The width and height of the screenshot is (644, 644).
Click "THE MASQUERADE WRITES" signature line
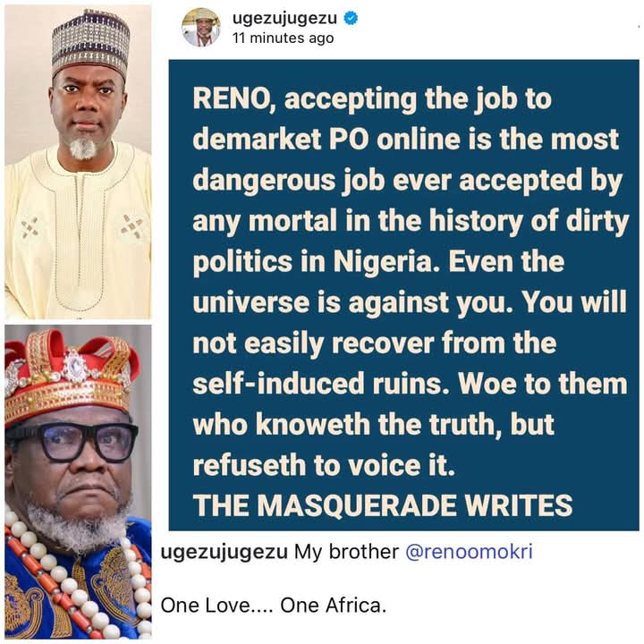[x=383, y=505]
